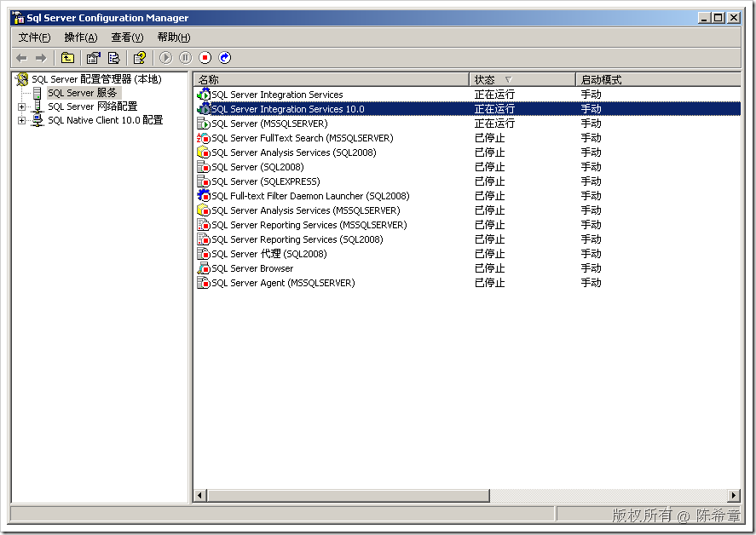Click the Restart Service blue icon

[225, 58]
